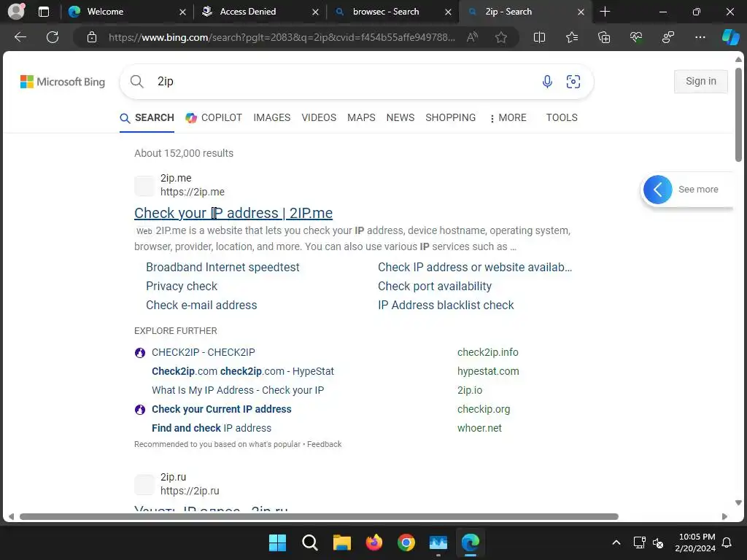Click the search magnifier in Bing box
Image resolution: width=747 pixels, height=560 pixels.
(136, 82)
